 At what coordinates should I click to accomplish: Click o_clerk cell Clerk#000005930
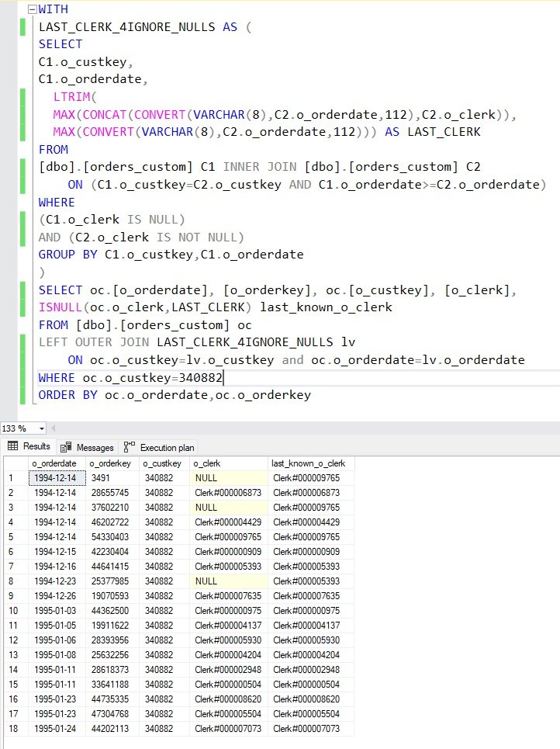tap(229, 640)
